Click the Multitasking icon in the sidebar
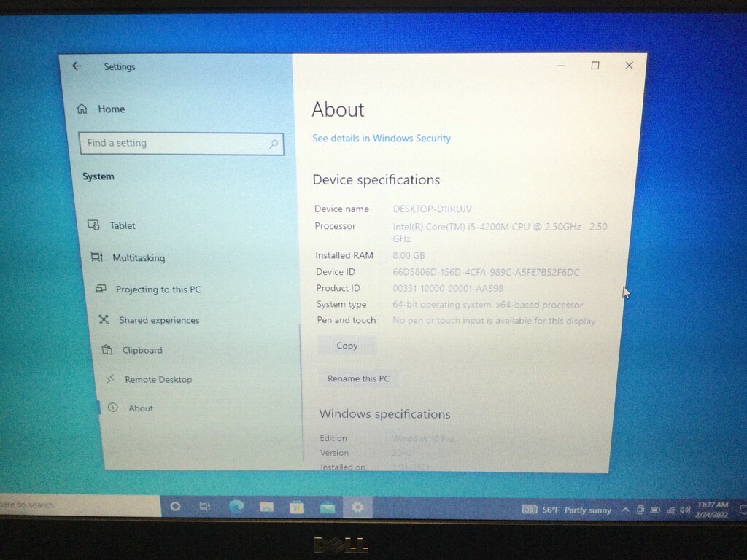The image size is (747, 560). click(x=97, y=257)
